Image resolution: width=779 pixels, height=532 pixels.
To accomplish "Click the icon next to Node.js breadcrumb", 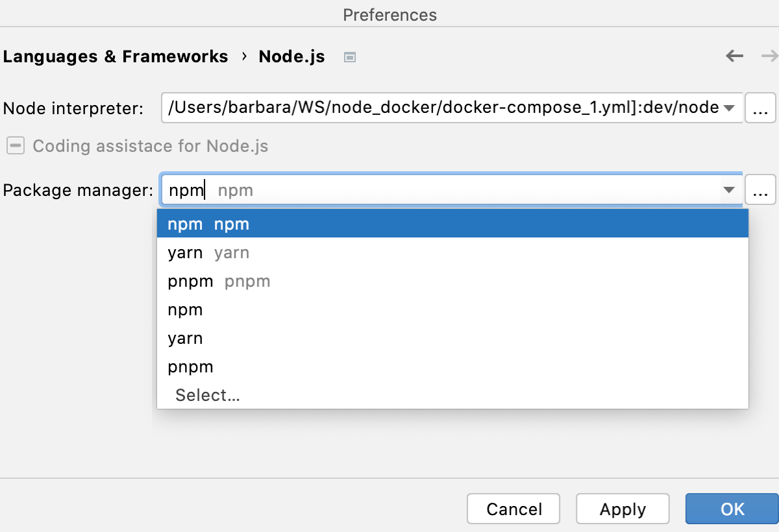I will (x=349, y=57).
